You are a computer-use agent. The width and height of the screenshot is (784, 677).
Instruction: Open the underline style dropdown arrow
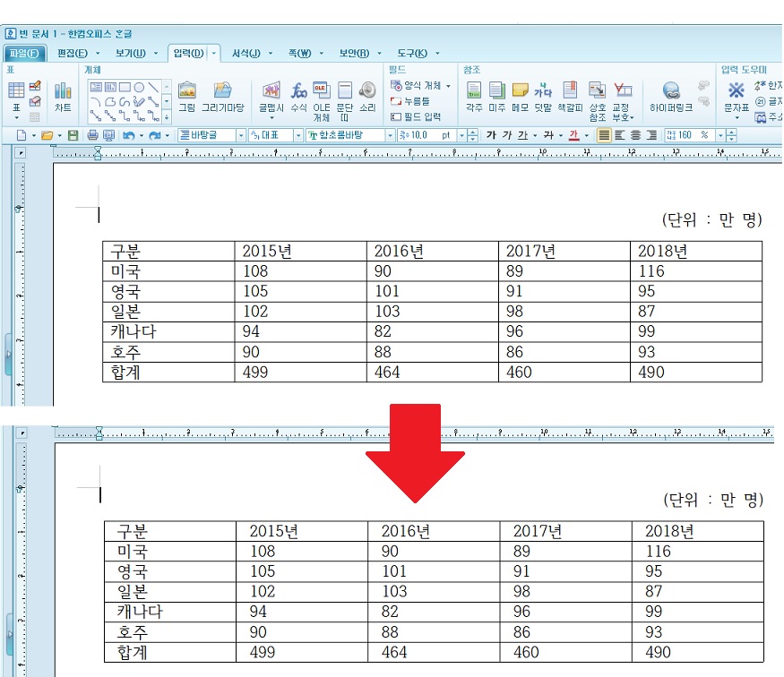pos(535,135)
